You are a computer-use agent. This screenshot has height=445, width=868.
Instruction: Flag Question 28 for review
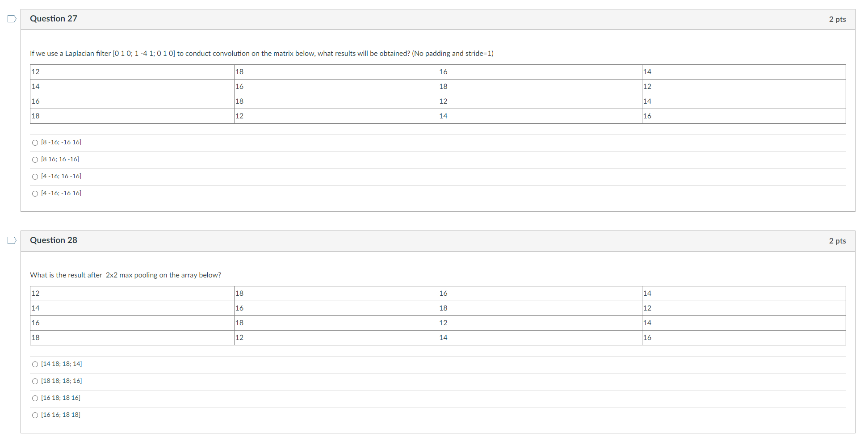tap(12, 240)
